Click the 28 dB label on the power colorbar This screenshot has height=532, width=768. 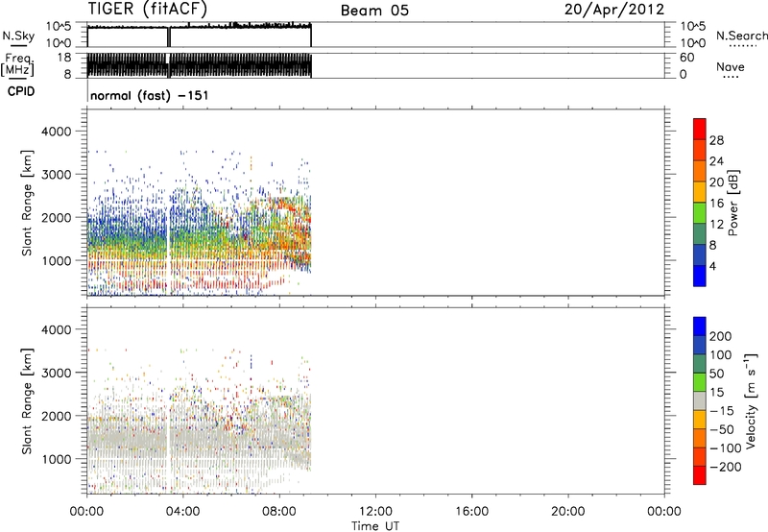pos(716,140)
